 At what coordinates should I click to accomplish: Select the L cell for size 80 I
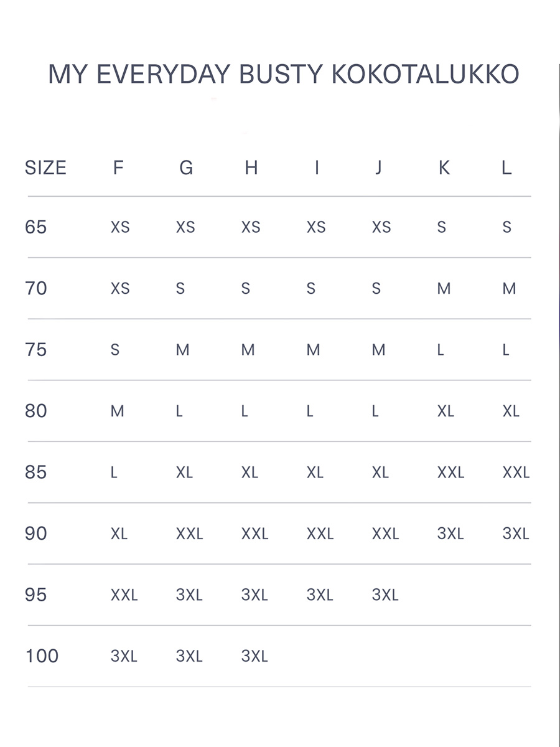tap(310, 411)
